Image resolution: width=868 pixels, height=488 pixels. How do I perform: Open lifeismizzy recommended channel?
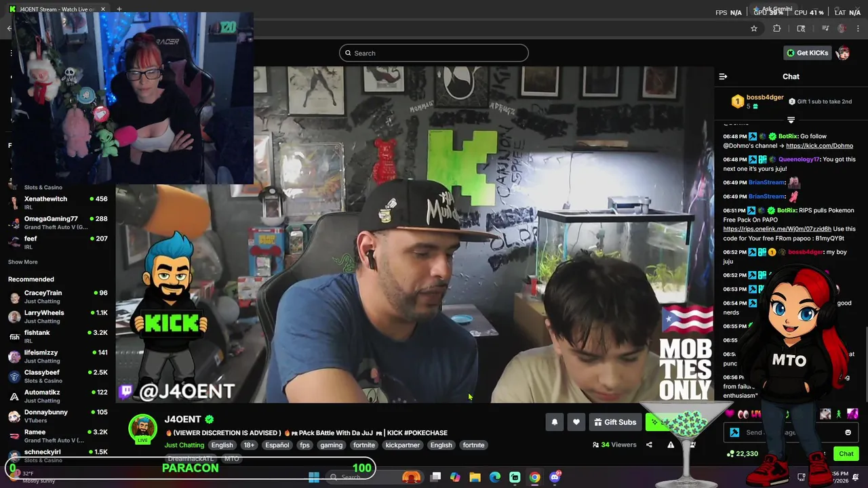(x=58, y=357)
